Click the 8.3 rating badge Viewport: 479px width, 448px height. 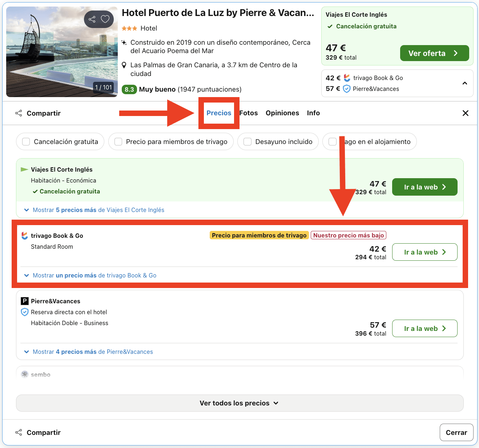(x=129, y=89)
